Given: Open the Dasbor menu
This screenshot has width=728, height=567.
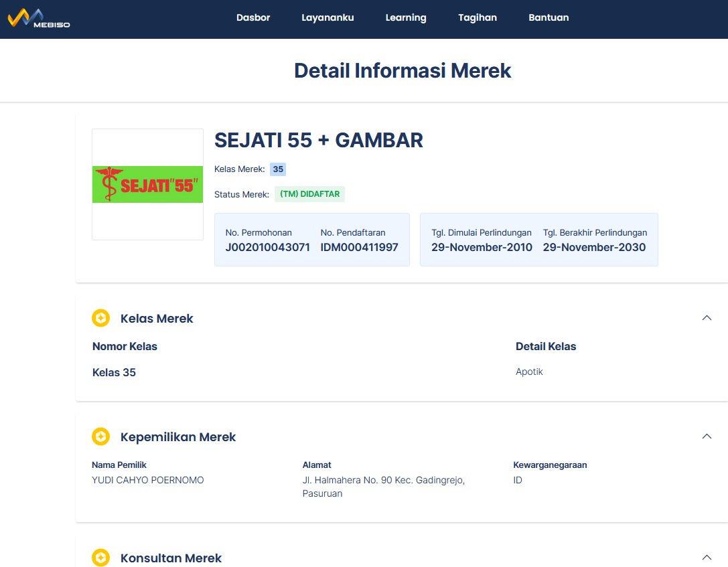Looking at the screenshot, I should coord(253,17).
